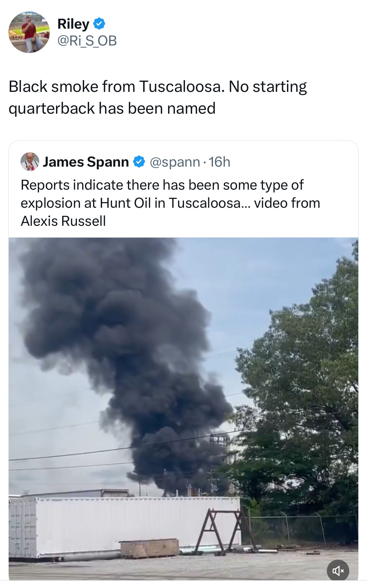Click James Spann's verified checkmark badge
Screen dimensions: 367x588
coord(139,162)
